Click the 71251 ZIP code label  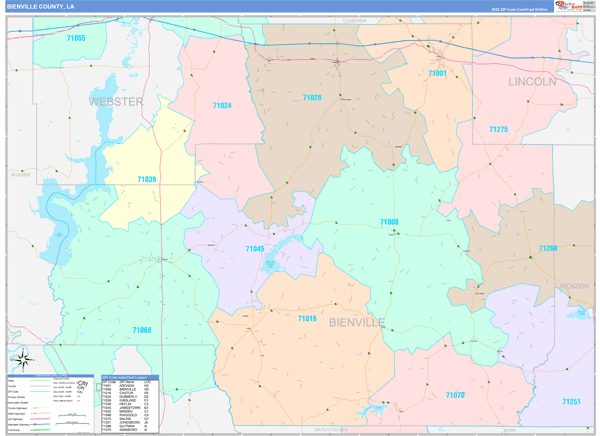click(570, 401)
